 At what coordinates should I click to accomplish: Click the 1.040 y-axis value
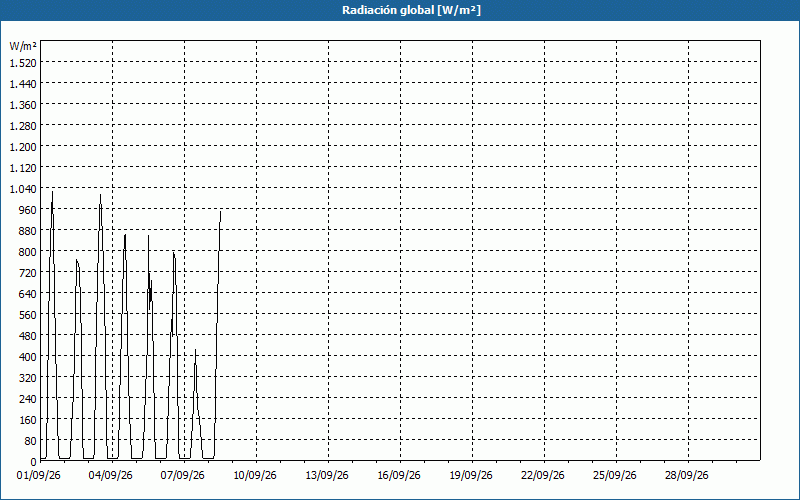23,189
